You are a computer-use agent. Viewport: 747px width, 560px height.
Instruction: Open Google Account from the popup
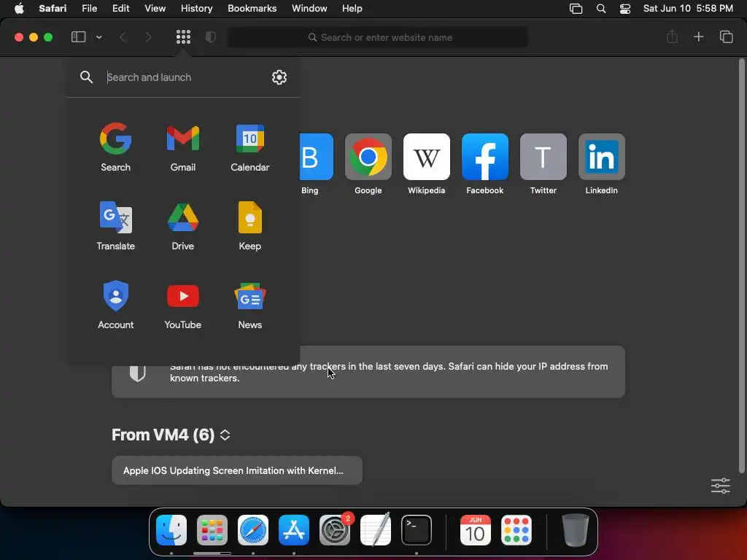tap(115, 304)
